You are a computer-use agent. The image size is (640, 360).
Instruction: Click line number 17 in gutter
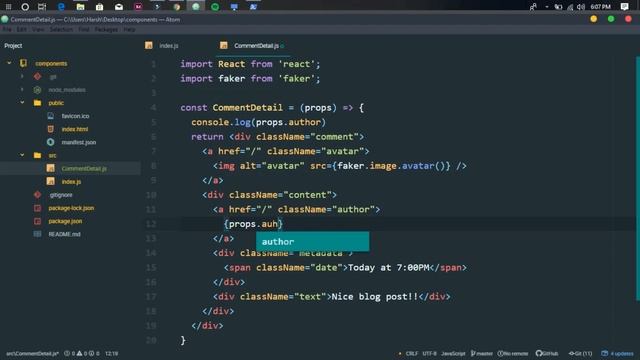pos(151,297)
